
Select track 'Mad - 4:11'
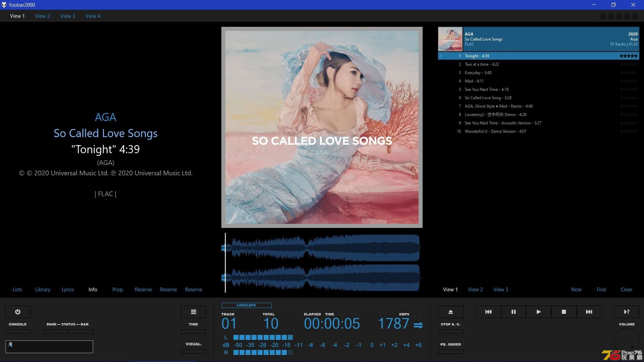tap(539, 81)
